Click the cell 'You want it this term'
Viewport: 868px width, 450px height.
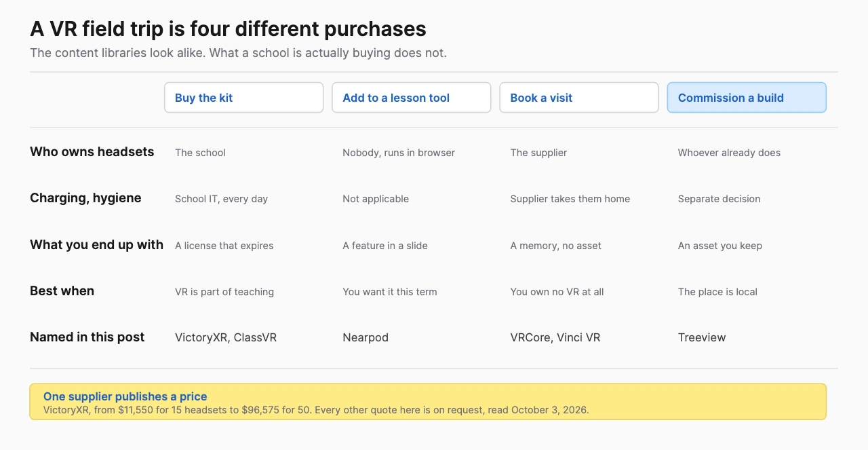(x=390, y=292)
